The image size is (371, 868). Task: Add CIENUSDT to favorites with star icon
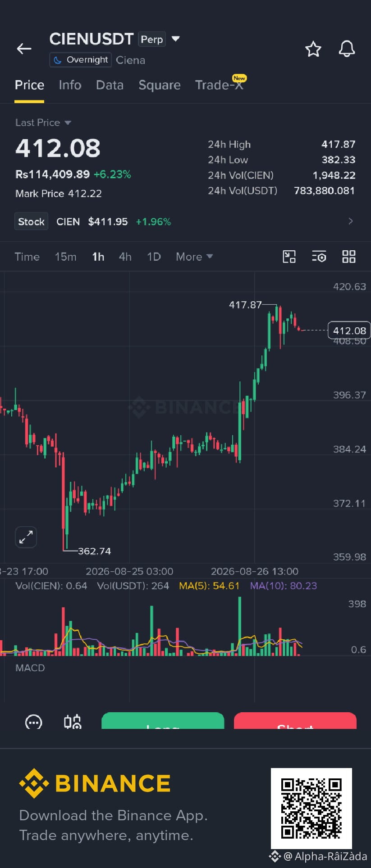[x=313, y=49]
